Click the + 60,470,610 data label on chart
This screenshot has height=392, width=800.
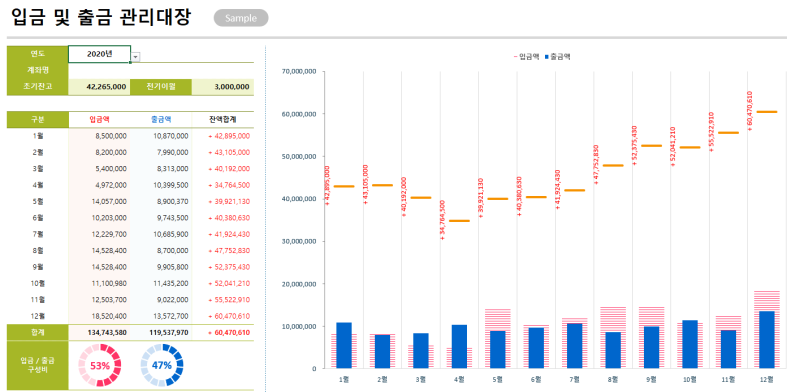(749, 111)
